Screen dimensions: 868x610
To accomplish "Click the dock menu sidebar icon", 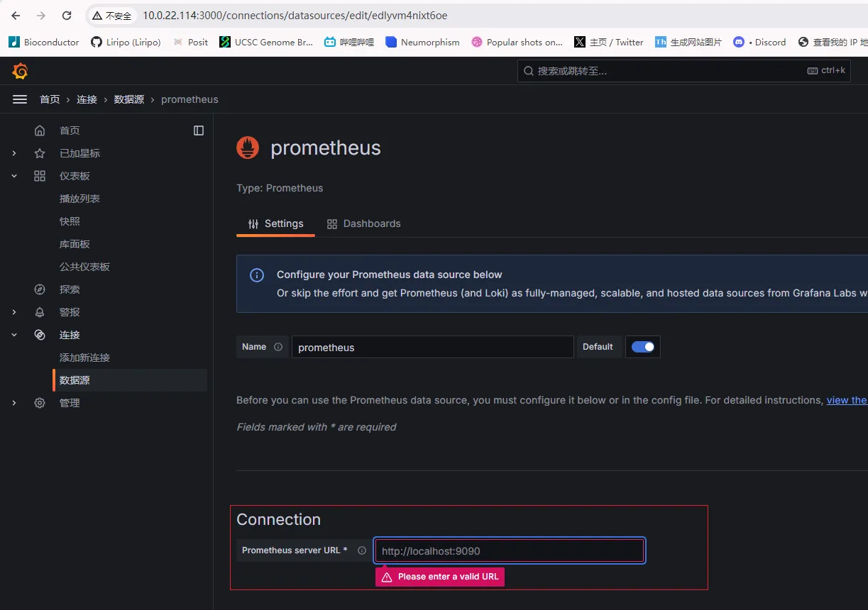I will 199,131.
